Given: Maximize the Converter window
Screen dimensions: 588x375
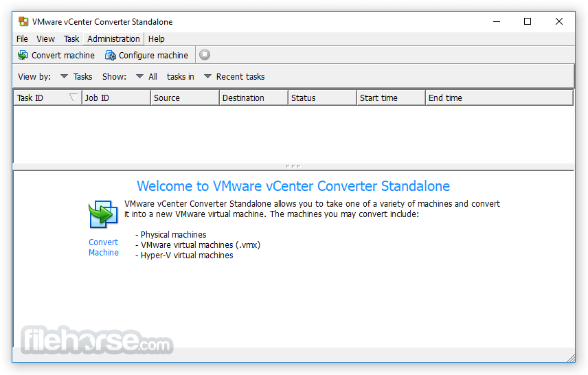Looking at the screenshot, I should (528, 21).
